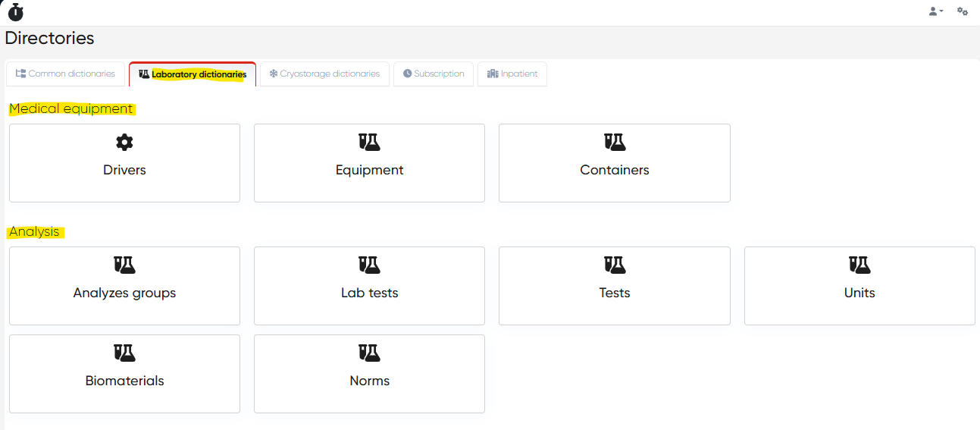Screen dimensions: 980x430
Task: Click the flask icon above Equipment
Action: [369, 142]
